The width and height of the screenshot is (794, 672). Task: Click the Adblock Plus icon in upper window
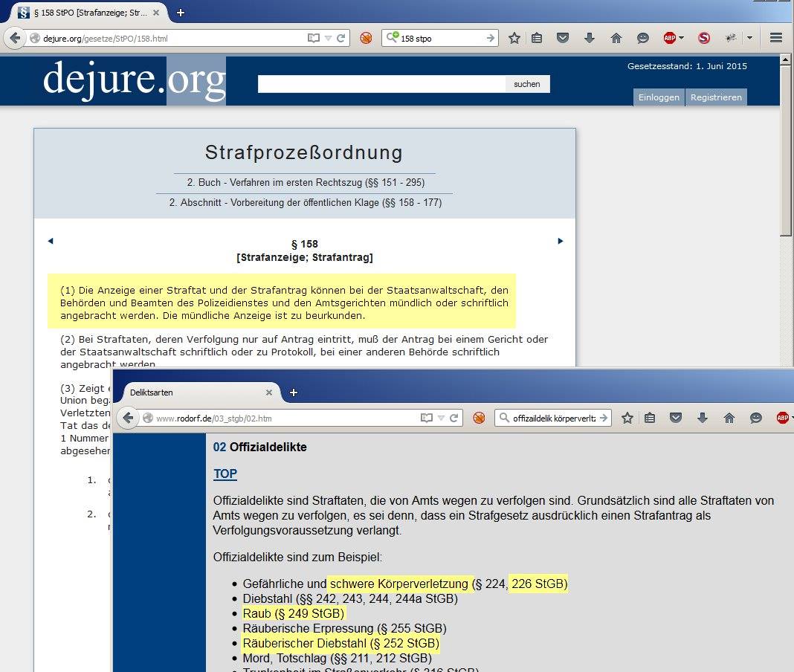point(669,38)
